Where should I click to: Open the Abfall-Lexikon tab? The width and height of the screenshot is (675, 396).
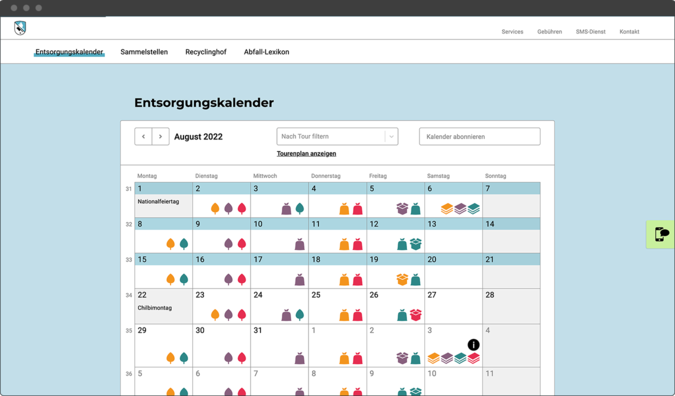[266, 52]
